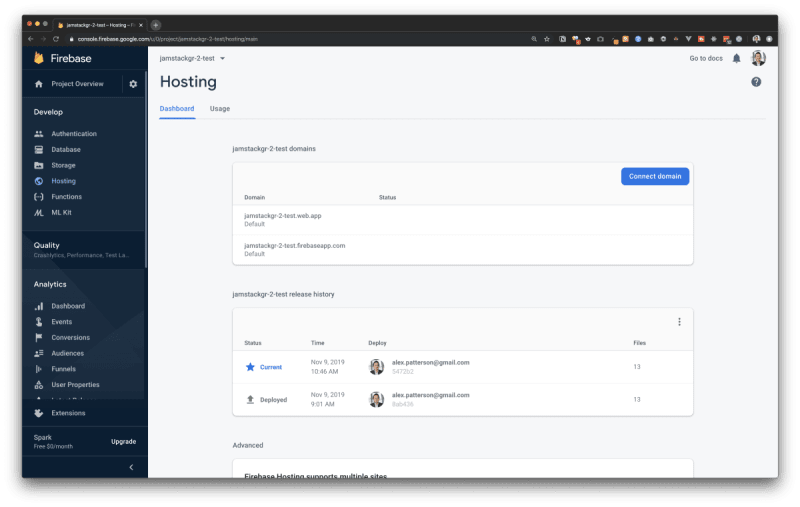This screenshot has height=507, width=800.
Task: Close the Hosting browser tab
Action: click(141, 25)
